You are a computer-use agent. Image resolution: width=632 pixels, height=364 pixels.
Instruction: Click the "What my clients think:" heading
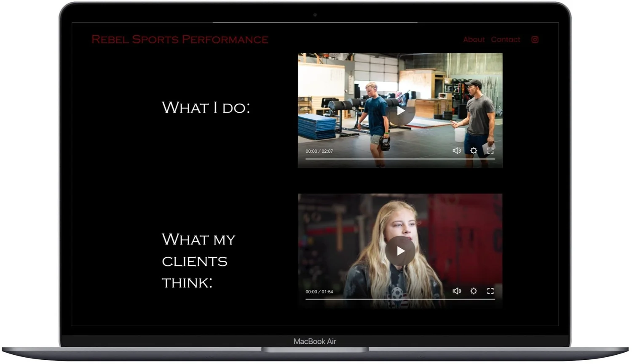click(198, 261)
